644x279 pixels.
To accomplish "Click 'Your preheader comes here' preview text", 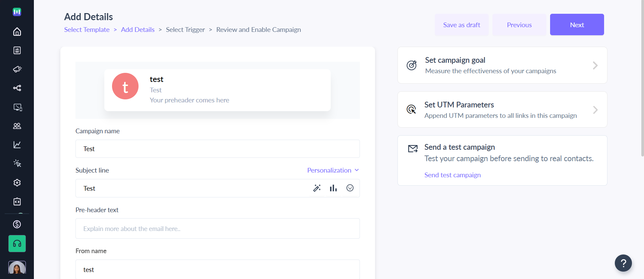I will (x=190, y=100).
